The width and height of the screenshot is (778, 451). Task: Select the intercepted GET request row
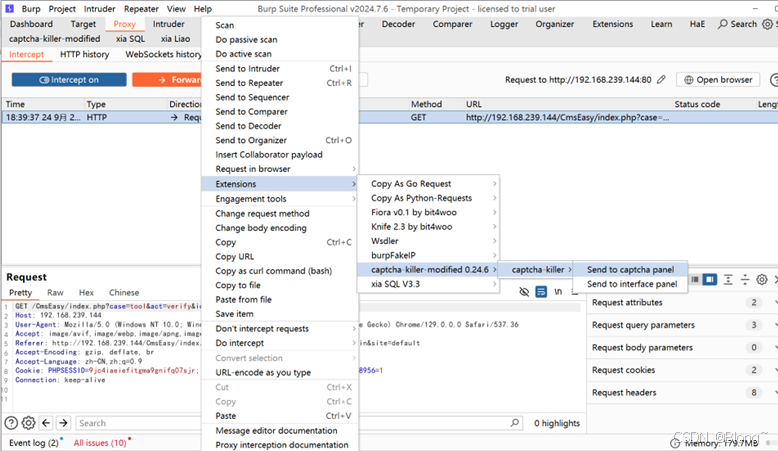coord(389,118)
